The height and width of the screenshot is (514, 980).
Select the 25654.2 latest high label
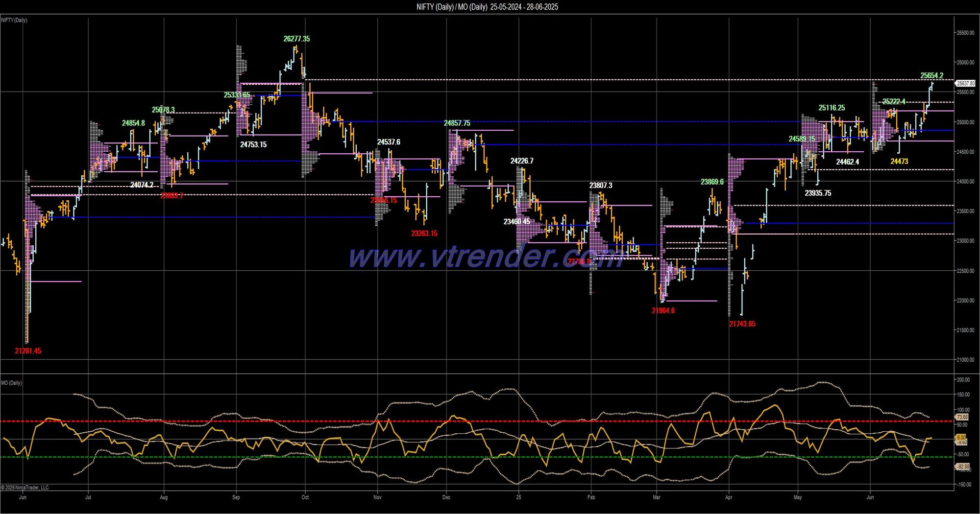pos(931,75)
